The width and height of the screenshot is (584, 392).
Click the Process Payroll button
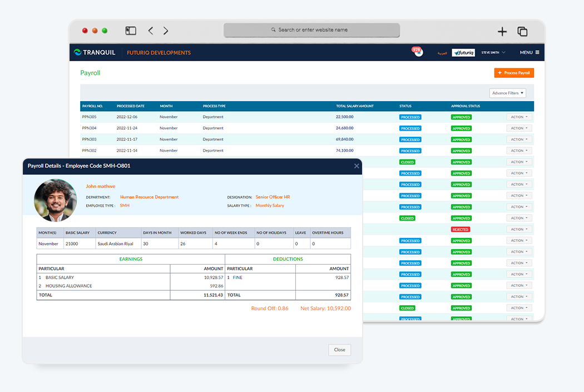click(514, 73)
